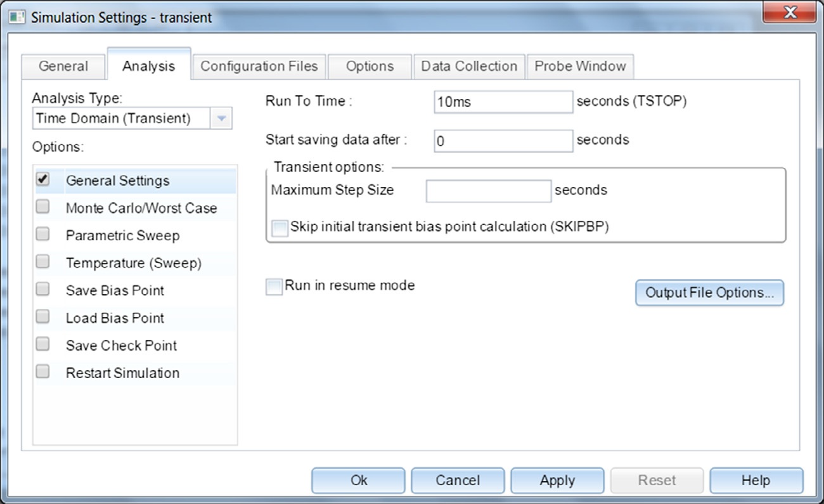Open the Probe Window tab

[x=580, y=67]
